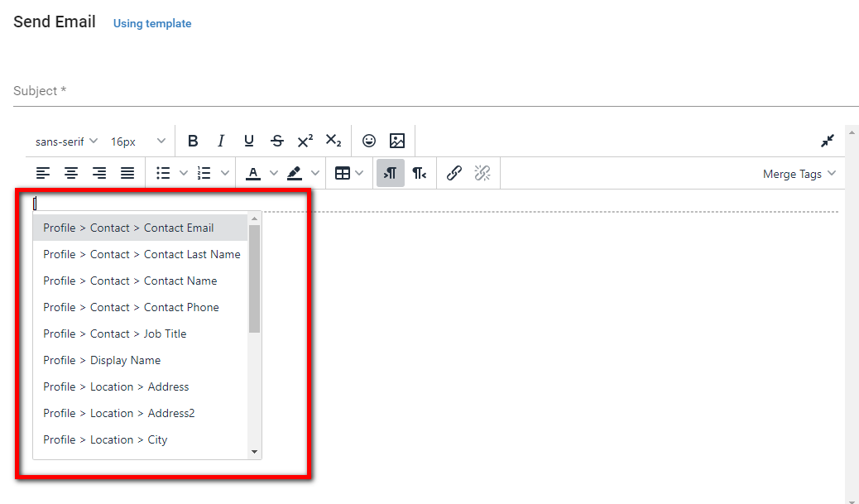
Task: Toggle left-to-right text direction
Action: pyautogui.click(x=391, y=174)
